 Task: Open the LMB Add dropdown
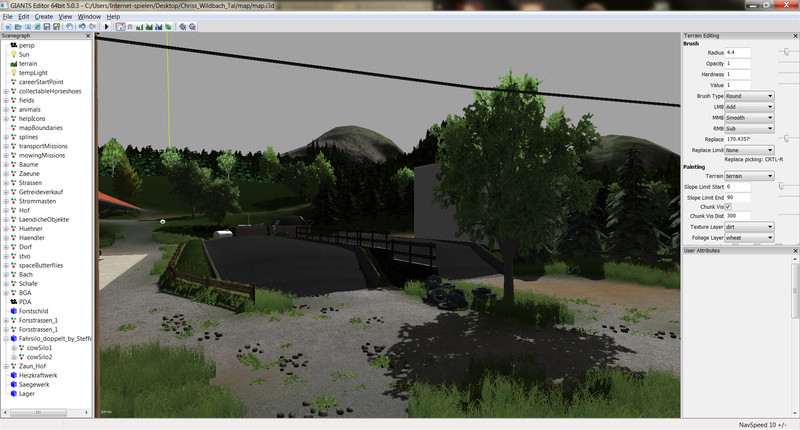749,107
